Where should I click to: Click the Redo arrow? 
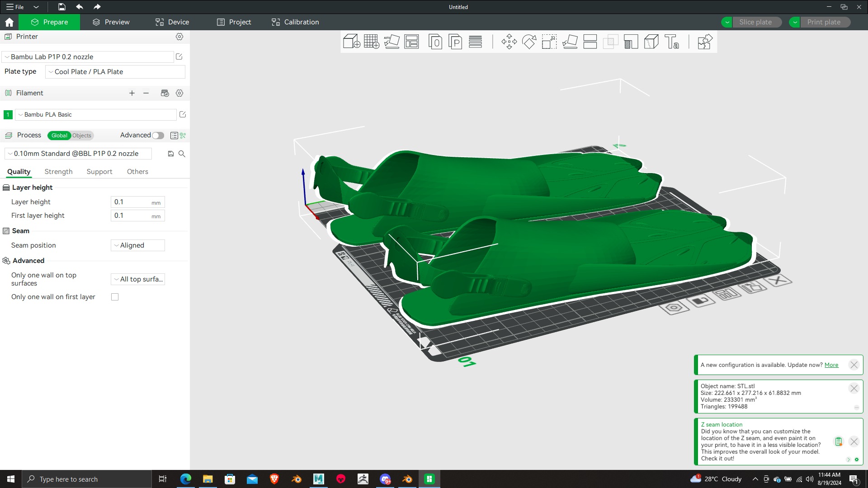[x=97, y=7]
